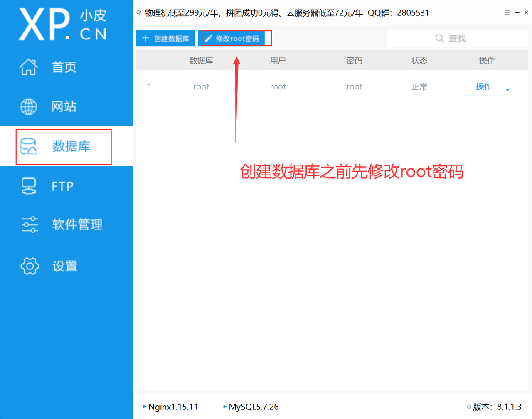Close the window
Image resolution: width=532 pixels, height=419 pixels.
[x=526, y=12]
